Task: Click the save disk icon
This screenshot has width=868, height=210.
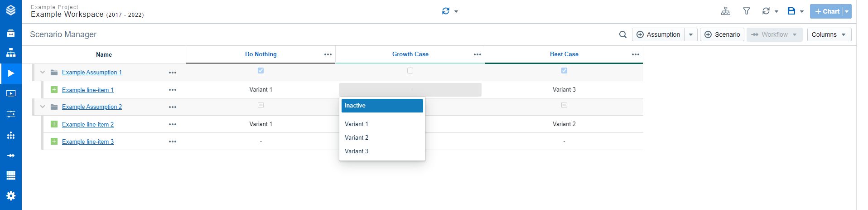Action: [791, 11]
